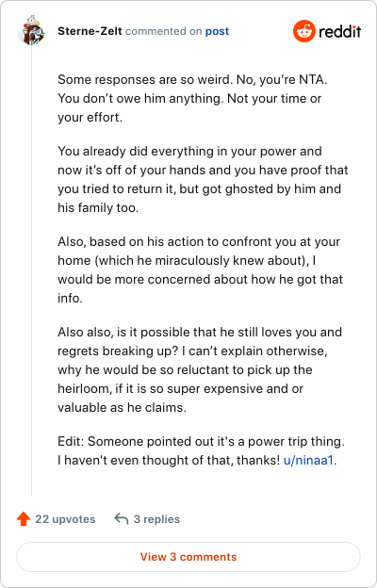Click the 'valuable as he claims' line
This screenshot has height=588, width=377.
click(122, 408)
